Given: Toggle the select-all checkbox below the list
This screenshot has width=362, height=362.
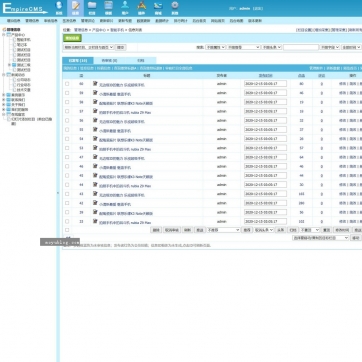Looking at the screenshot, I should [x=67, y=230].
